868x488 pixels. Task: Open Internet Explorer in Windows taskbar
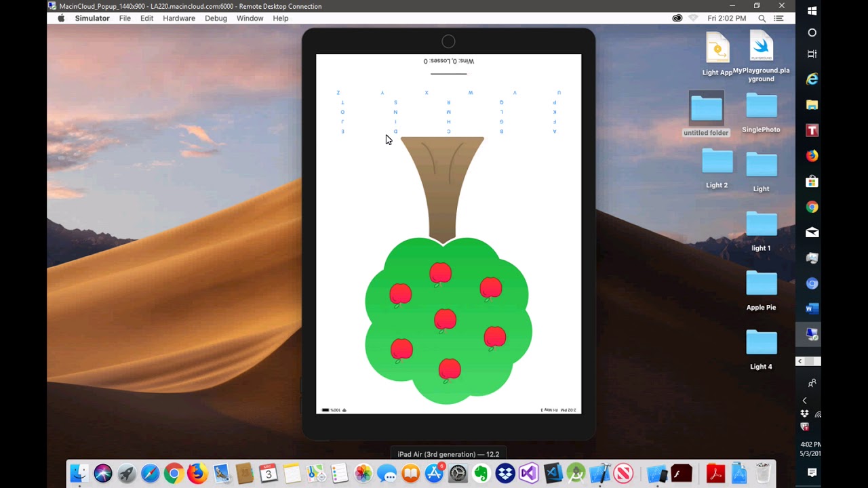[812, 79]
